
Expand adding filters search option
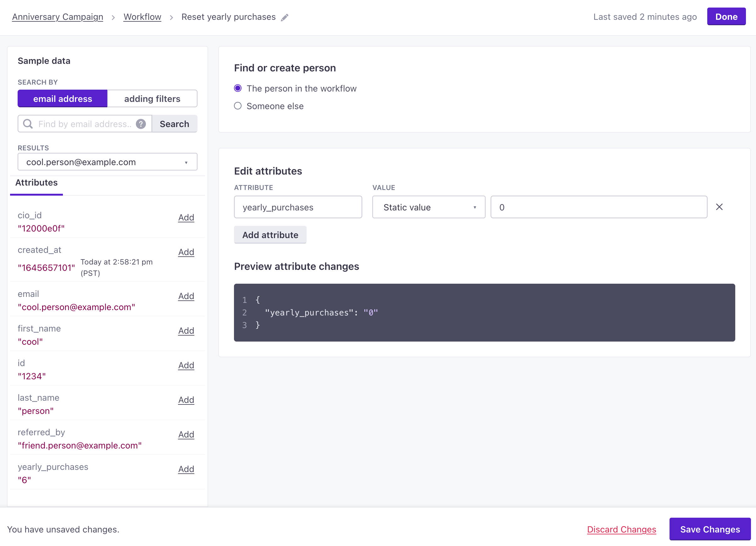pos(152,99)
